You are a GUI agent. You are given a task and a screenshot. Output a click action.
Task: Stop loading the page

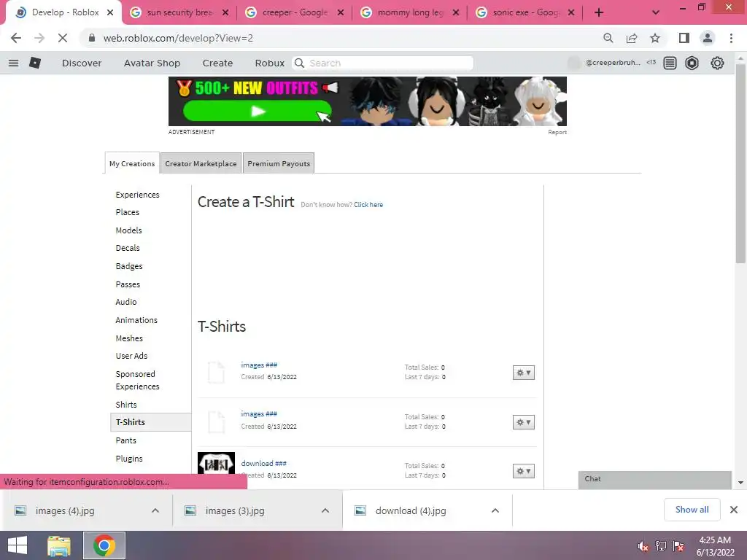63,38
